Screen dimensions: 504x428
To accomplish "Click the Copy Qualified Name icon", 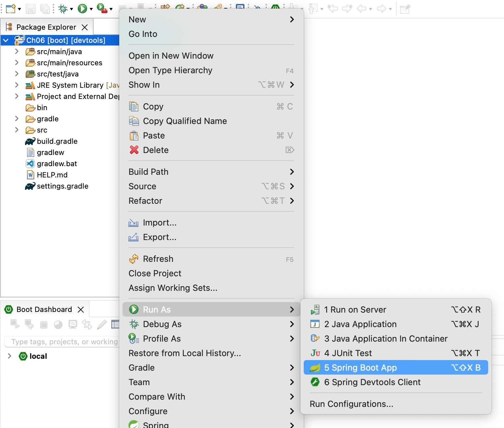I will 134,121.
